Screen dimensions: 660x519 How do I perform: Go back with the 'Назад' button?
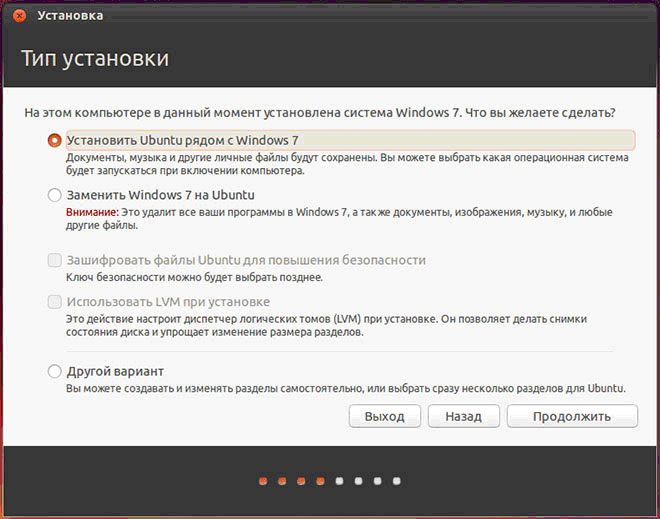[x=463, y=416]
